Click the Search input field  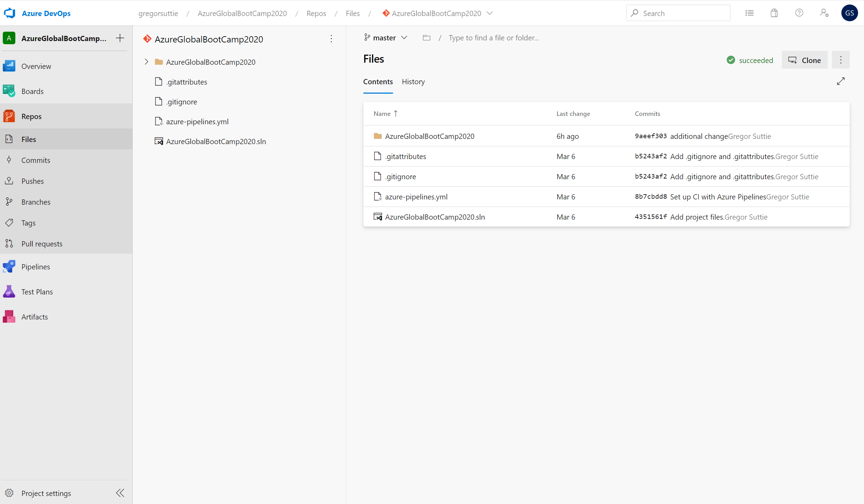click(x=683, y=13)
